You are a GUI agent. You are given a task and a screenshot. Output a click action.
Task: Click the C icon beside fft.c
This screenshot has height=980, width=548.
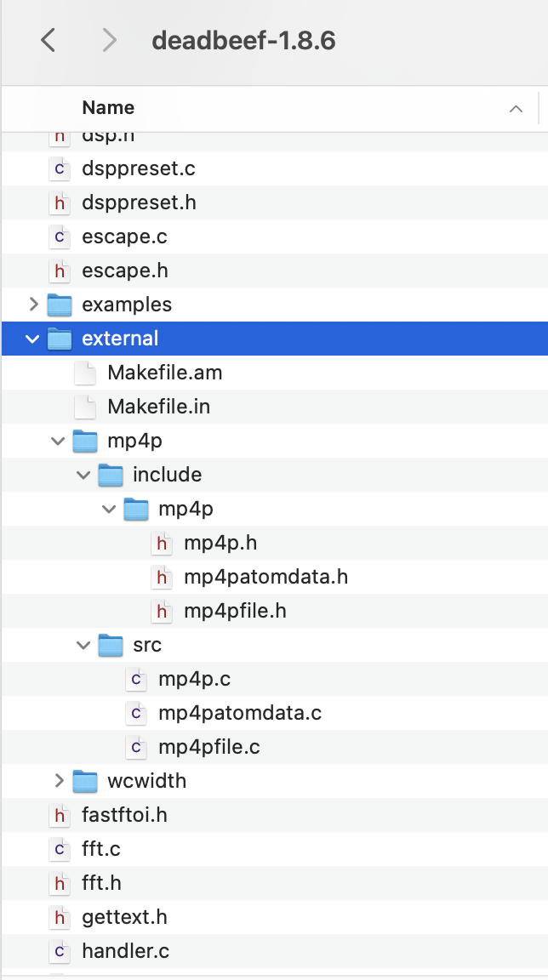click(60, 849)
